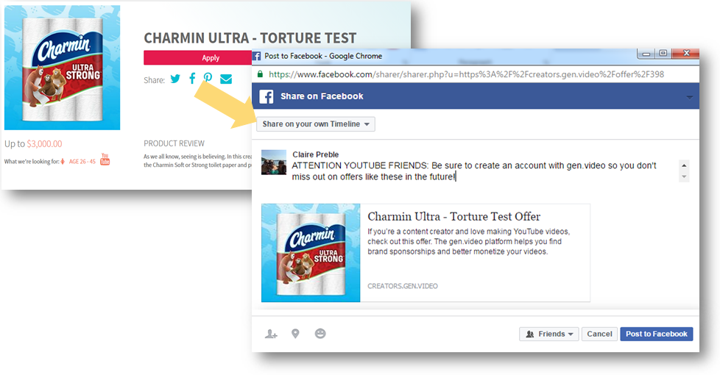
Task: Click the YouTube icon below the price
Action: point(105,159)
